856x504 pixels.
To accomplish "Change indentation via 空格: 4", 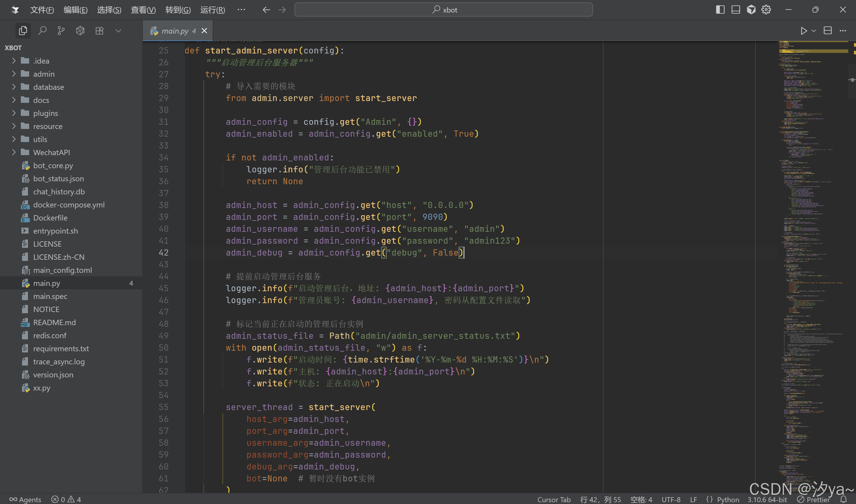I will (x=641, y=499).
